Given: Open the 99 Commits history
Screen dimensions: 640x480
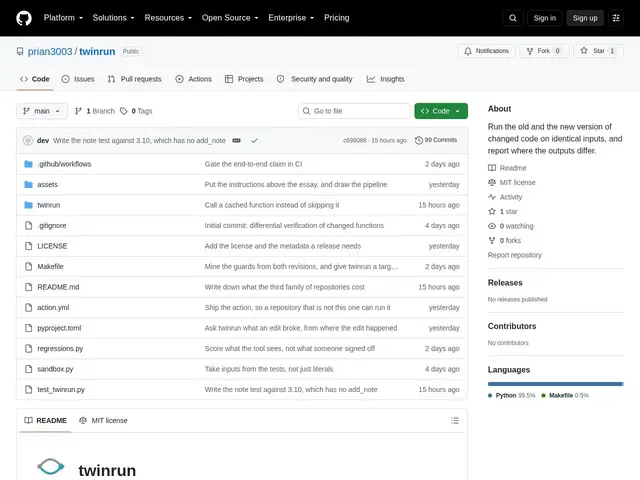Looking at the screenshot, I should pos(436,140).
